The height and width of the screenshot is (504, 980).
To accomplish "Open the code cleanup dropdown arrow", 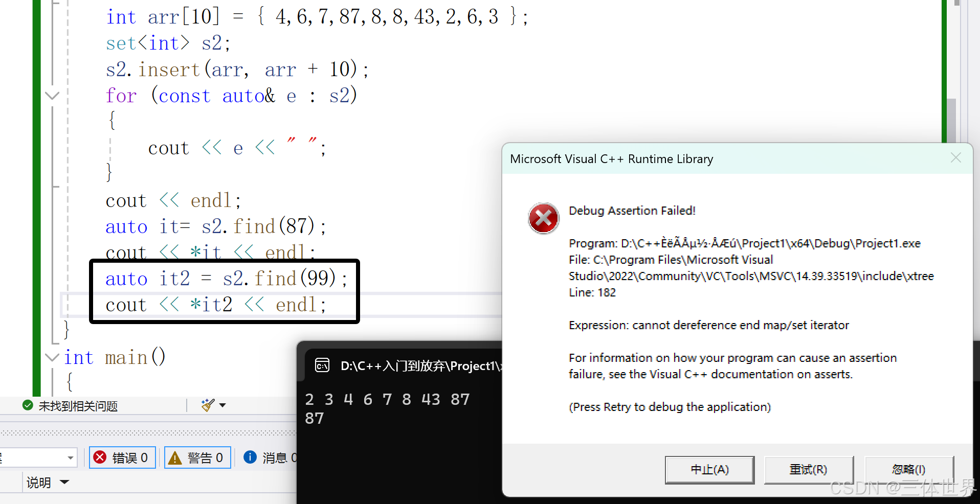I will [222, 404].
